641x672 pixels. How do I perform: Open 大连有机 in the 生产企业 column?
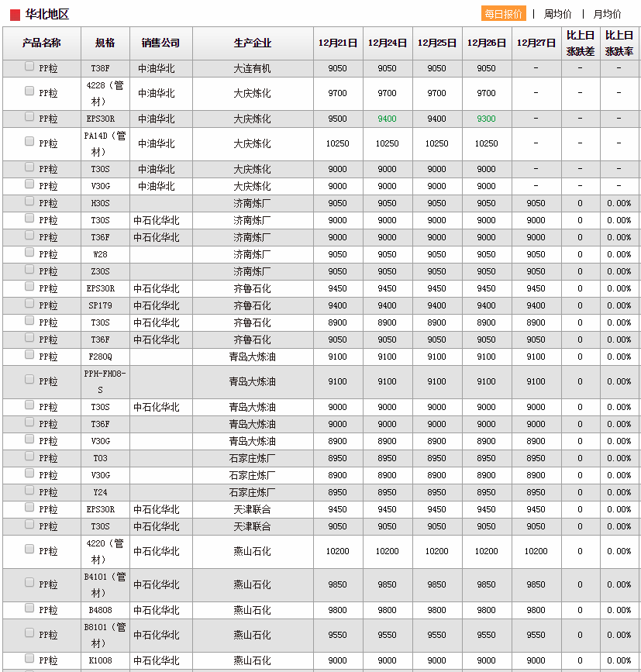(x=252, y=68)
